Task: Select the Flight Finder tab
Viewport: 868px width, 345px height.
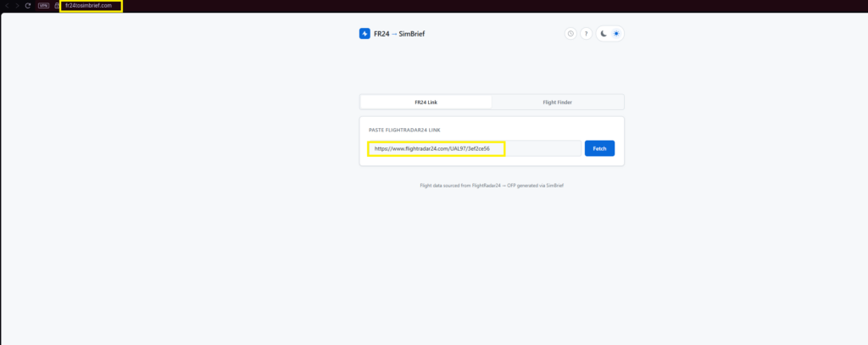Action: click(558, 103)
